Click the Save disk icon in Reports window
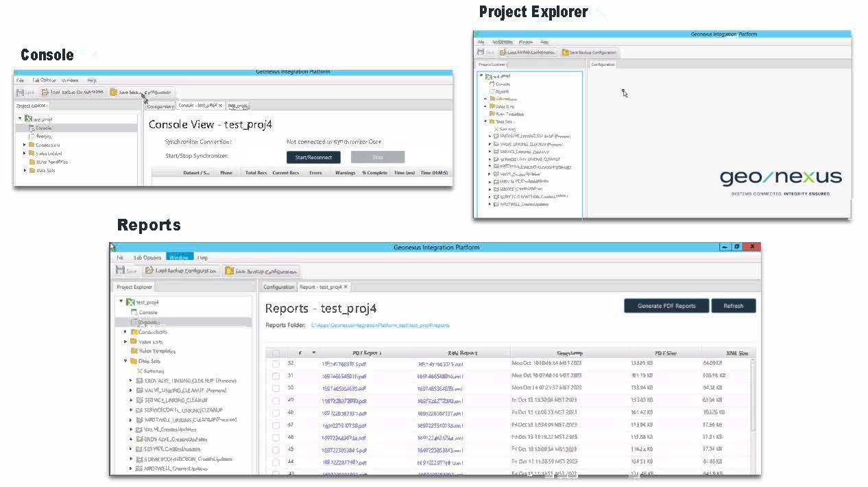This screenshot has height=487, width=868. coord(121,270)
